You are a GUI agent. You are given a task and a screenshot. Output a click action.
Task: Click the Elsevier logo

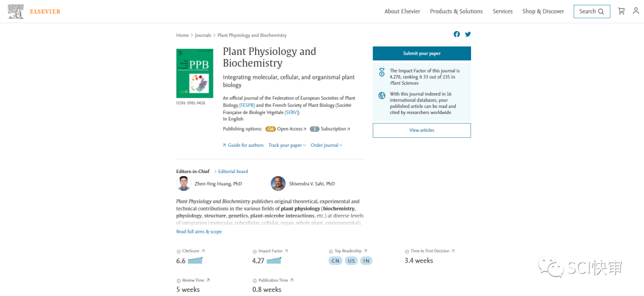tap(35, 11)
